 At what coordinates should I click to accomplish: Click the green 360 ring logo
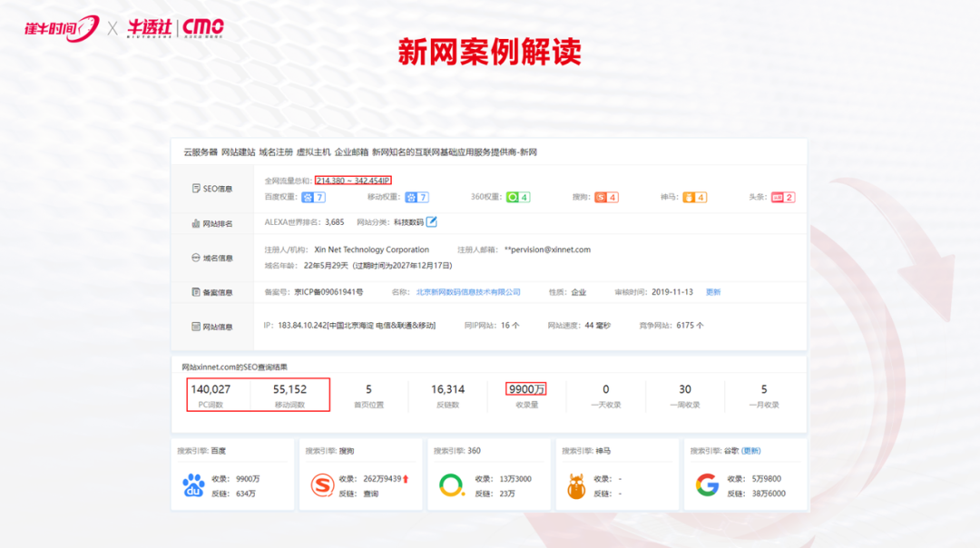pyautogui.click(x=451, y=485)
